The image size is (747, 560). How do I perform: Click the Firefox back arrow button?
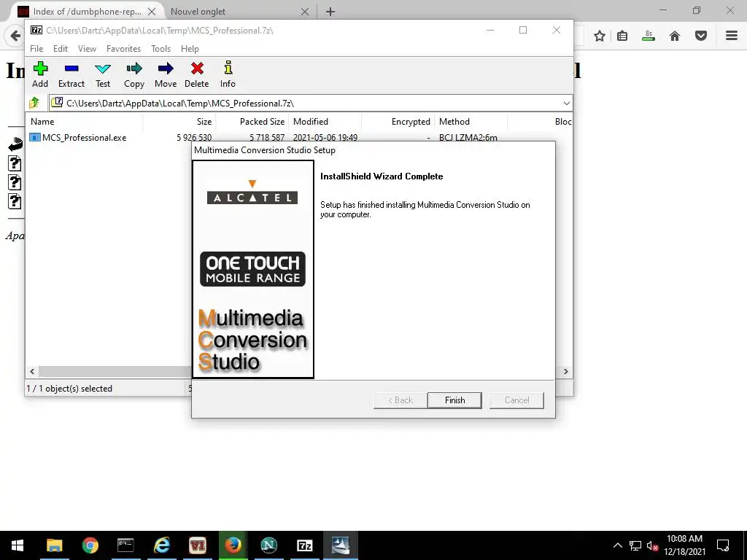(15, 36)
